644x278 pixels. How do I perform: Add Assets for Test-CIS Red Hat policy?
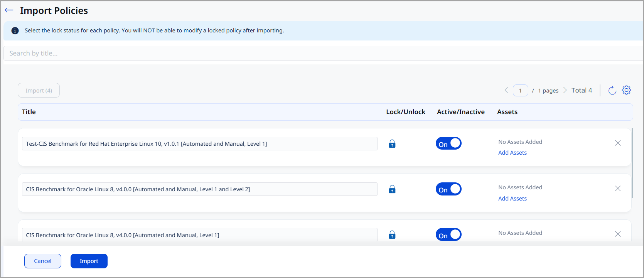pos(513,153)
